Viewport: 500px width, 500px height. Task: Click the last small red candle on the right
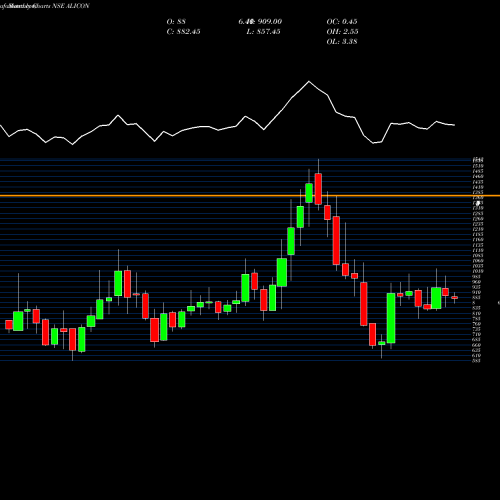(454, 297)
